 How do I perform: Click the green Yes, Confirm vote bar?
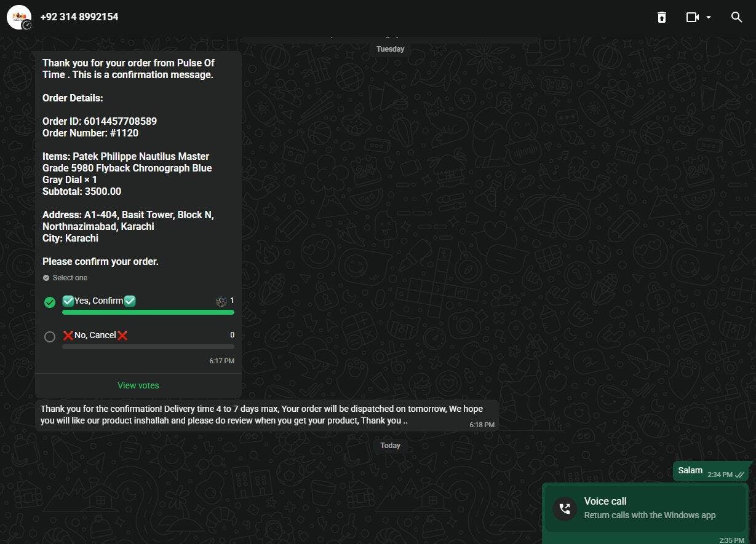148,312
